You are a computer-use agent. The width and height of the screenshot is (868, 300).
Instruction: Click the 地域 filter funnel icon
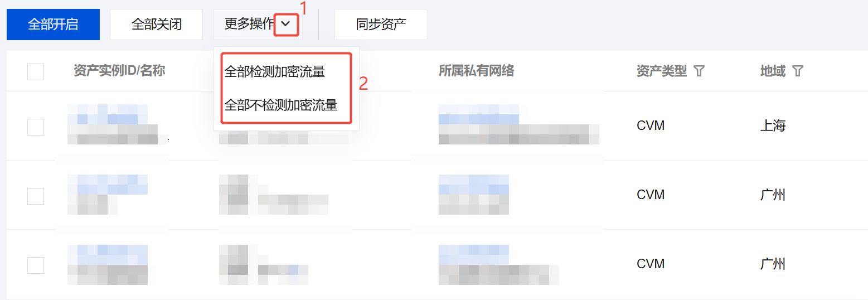tap(798, 71)
